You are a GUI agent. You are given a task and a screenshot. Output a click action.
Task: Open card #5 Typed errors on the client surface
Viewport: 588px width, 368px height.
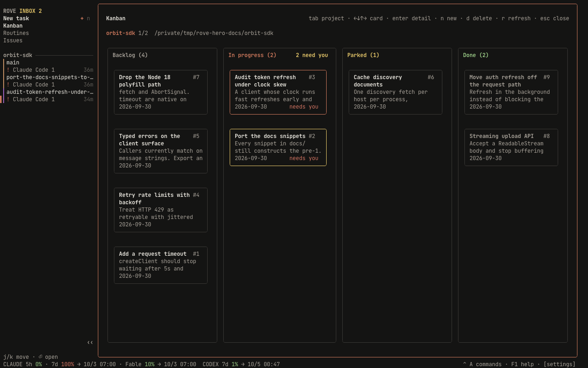tap(161, 151)
